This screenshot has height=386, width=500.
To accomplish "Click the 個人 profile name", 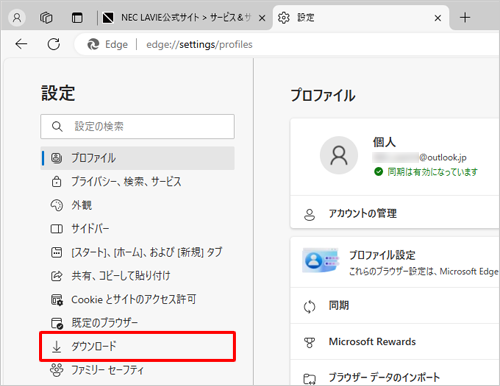I will click(x=384, y=142).
